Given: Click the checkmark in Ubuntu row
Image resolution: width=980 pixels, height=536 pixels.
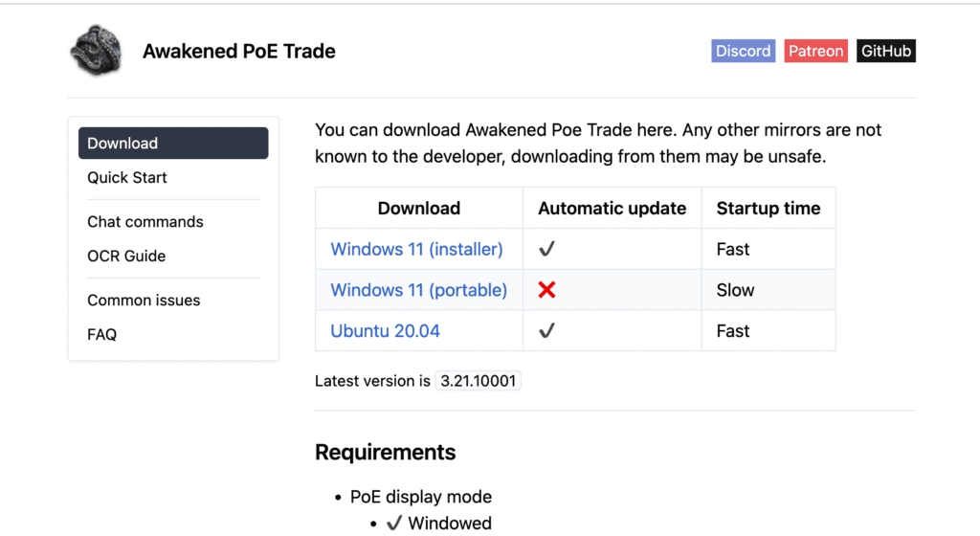Looking at the screenshot, I should pos(546,331).
